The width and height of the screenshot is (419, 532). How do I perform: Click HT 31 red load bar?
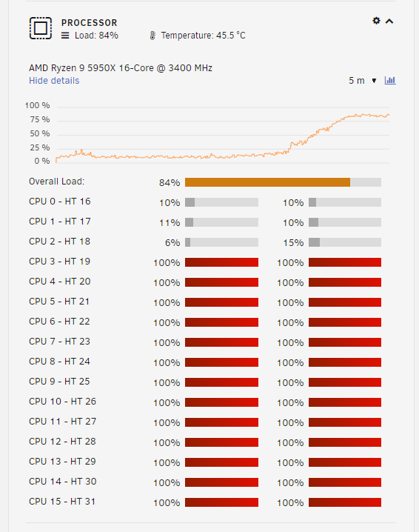click(345, 503)
